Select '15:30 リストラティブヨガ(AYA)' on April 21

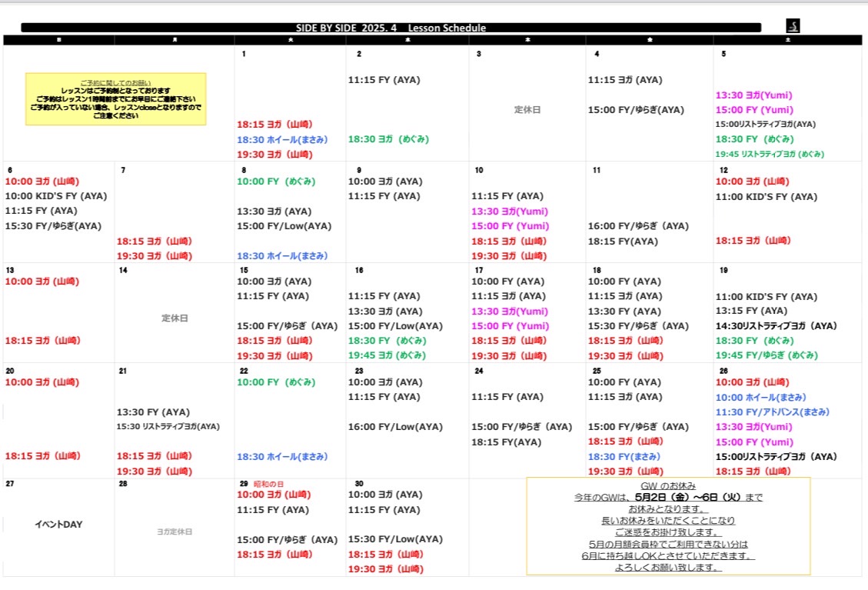168,427
